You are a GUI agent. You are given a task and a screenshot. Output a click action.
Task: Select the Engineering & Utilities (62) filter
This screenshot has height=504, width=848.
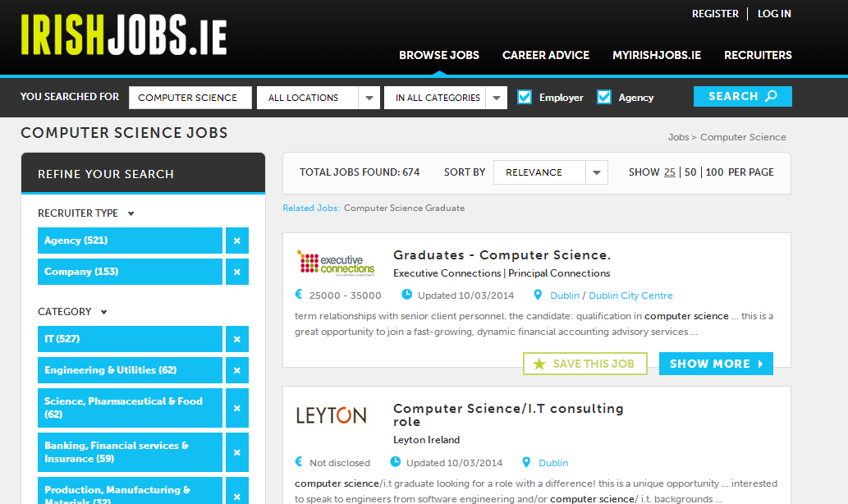[x=130, y=370]
